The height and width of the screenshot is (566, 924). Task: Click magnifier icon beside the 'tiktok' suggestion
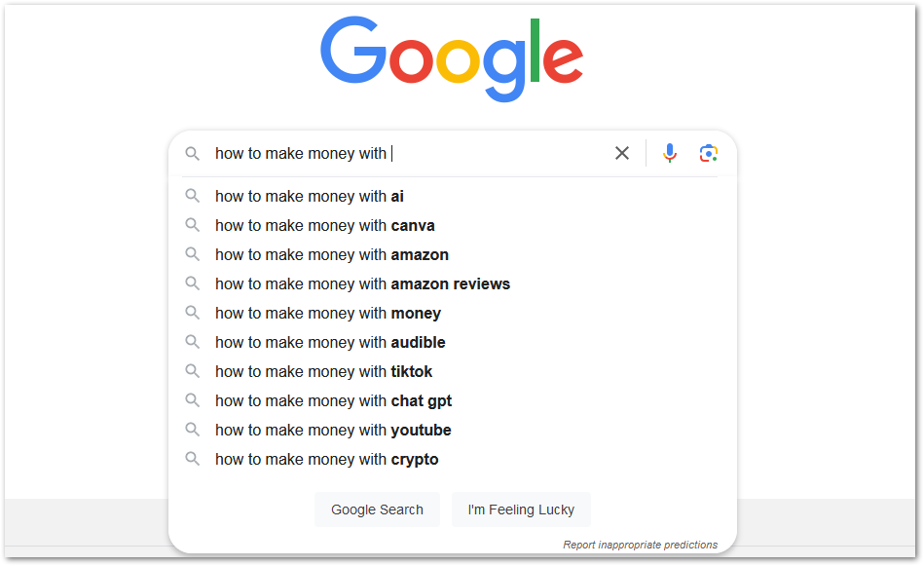(193, 371)
